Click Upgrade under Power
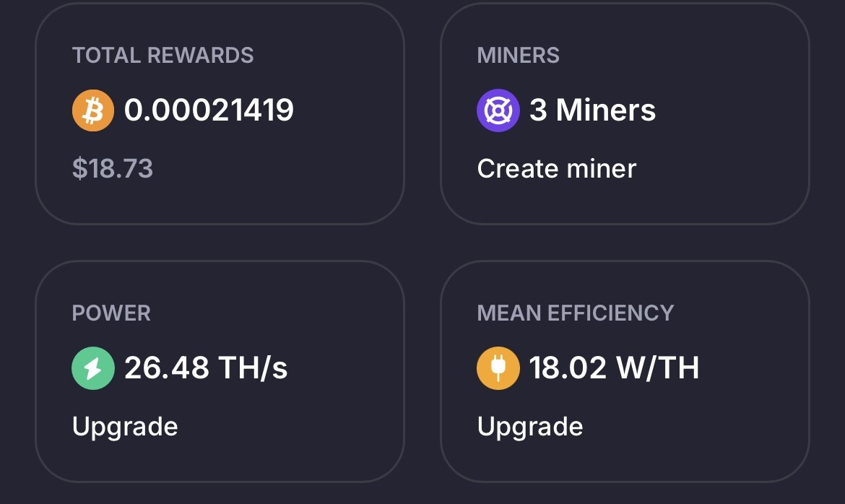845x504 pixels. [x=125, y=427]
